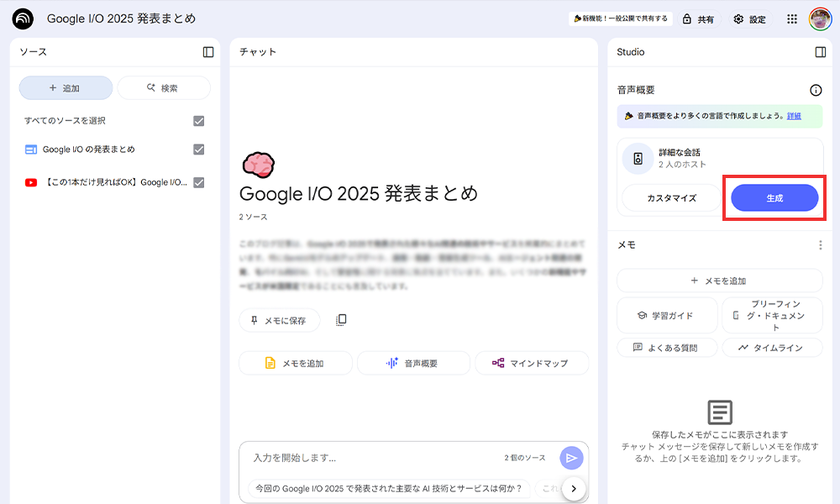Create a 学習ガイド
840x504 pixels.
click(x=667, y=316)
